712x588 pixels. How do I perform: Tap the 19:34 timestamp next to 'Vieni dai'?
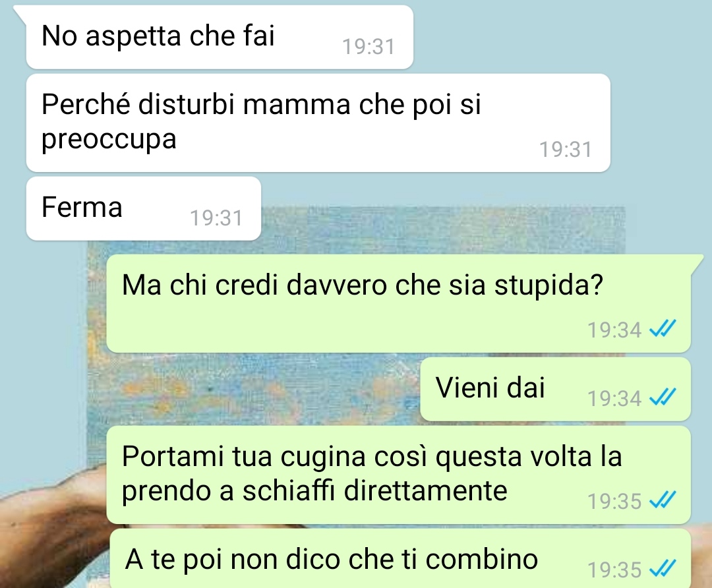(x=614, y=398)
